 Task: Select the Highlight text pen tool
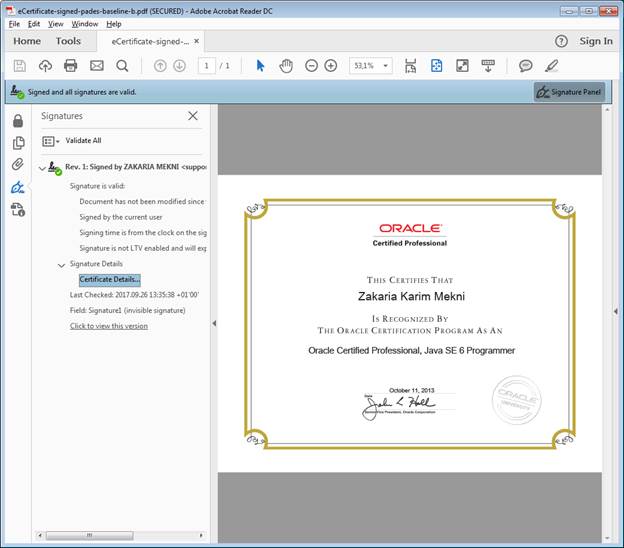click(x=552, y=66)
